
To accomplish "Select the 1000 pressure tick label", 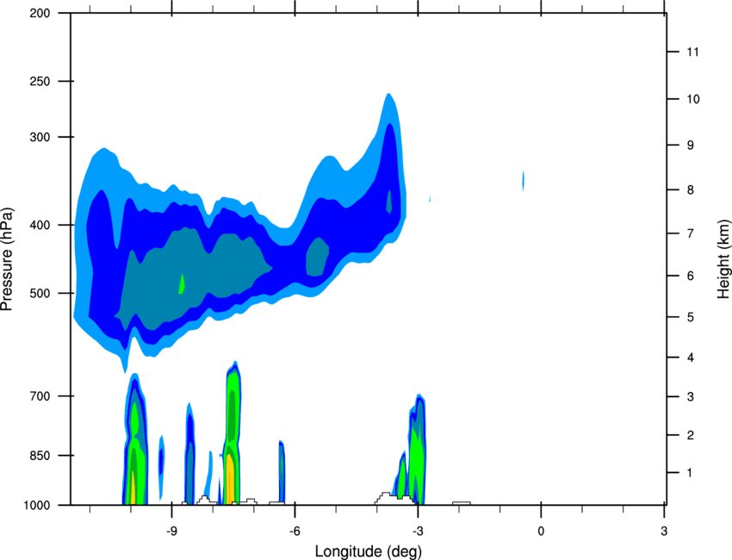I will click(36, 506).
